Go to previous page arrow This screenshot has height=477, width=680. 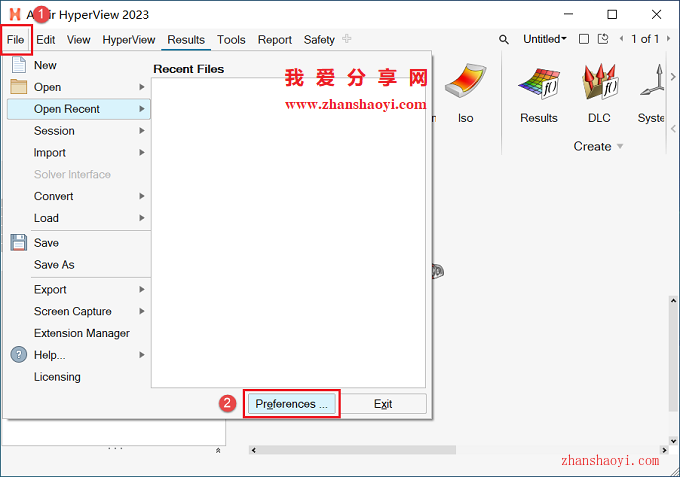coord(621,39)
